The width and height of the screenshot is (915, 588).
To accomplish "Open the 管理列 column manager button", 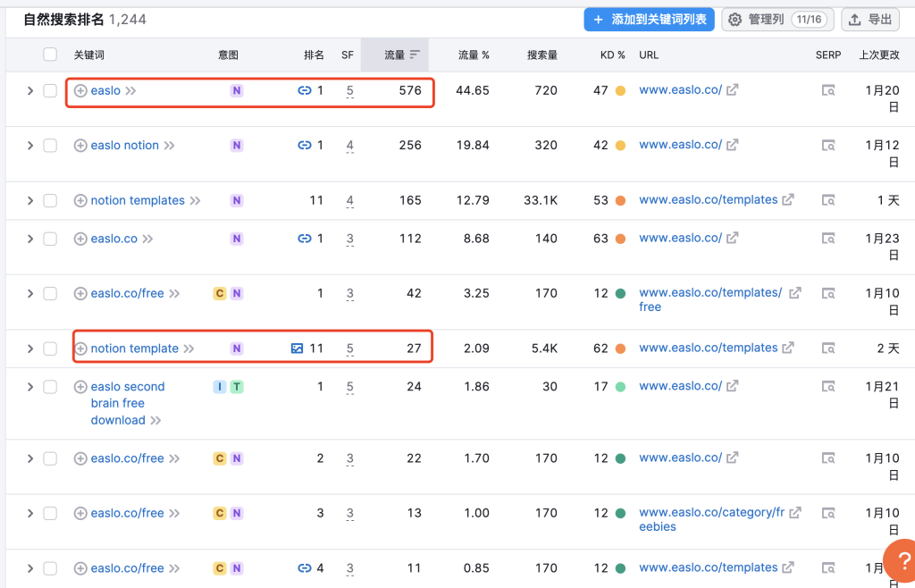I will click(778, 20).
